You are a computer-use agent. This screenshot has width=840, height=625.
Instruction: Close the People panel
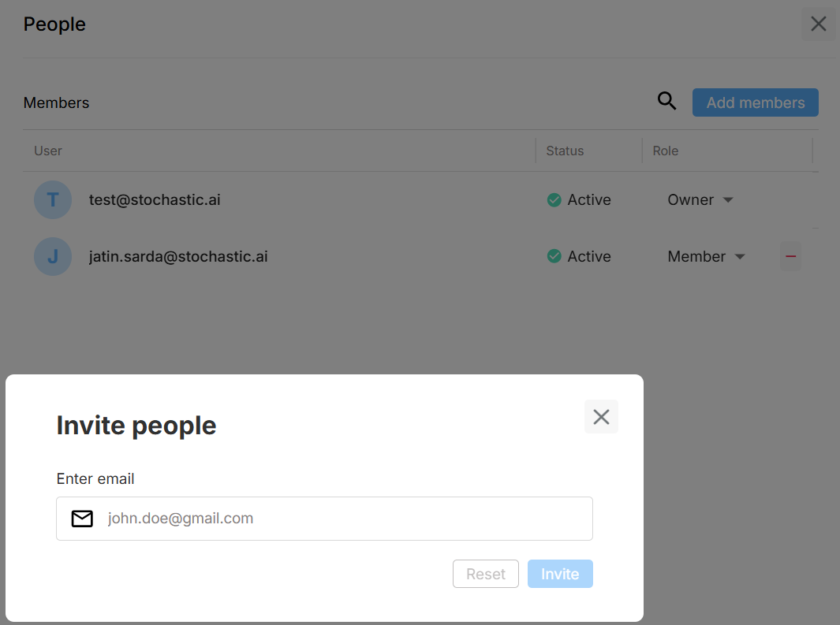point(818,24)
